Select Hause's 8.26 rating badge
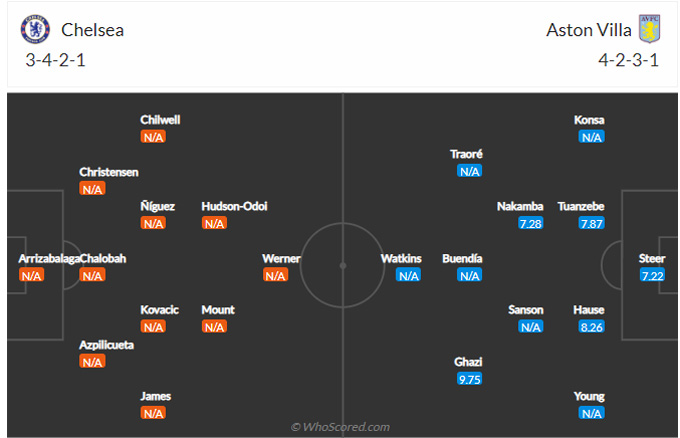Screen dimensions: 680x438 pos(592,327)
